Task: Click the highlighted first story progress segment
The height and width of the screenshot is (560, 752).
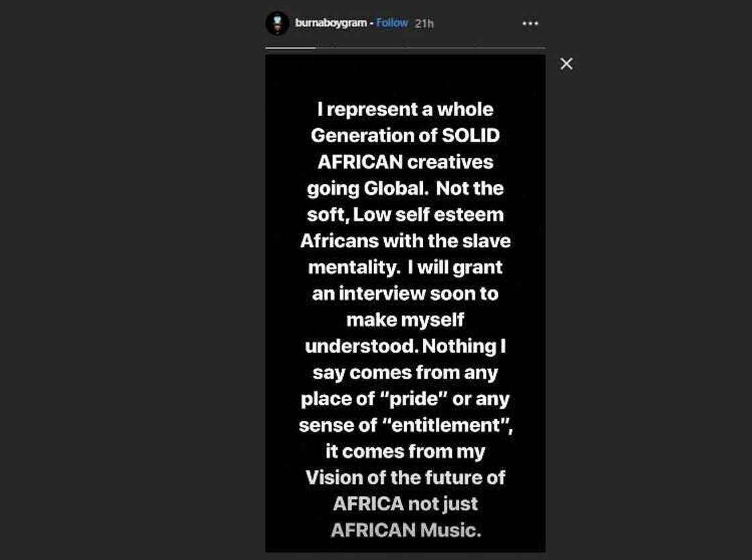Action: coord(290,48)
